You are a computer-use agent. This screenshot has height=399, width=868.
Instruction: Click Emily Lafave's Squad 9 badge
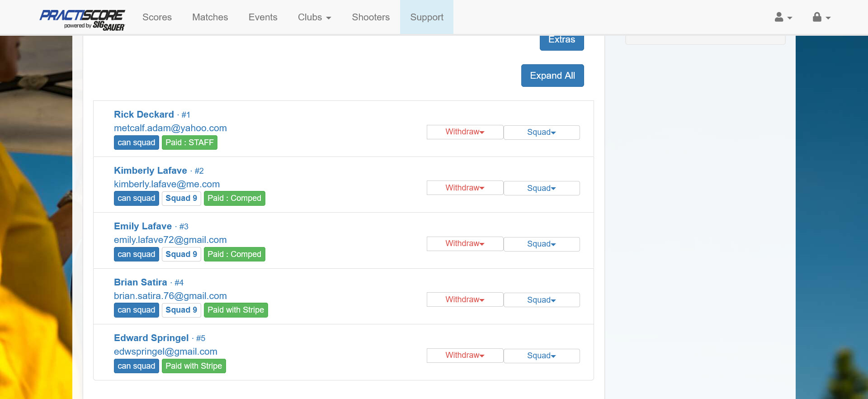(x=181, y=254)
